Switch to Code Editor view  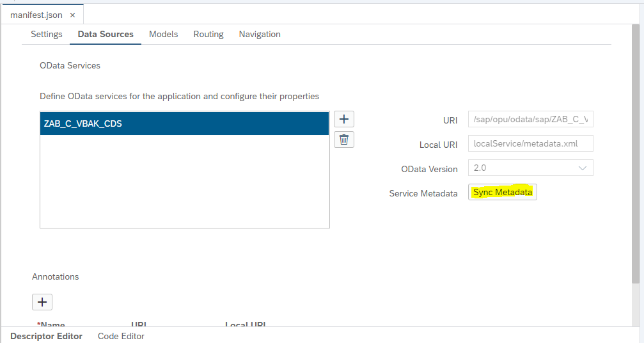(121, 336)
